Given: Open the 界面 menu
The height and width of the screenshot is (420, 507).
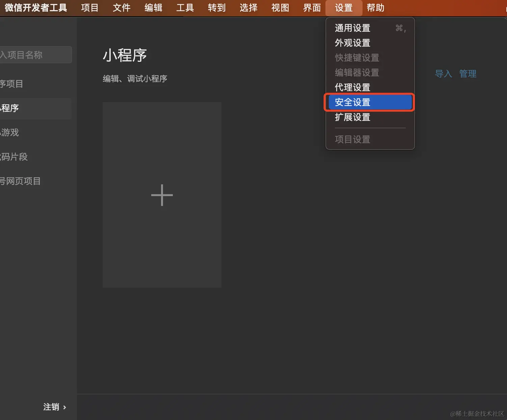Looking at the screenshot, I should tap(312, 8).
